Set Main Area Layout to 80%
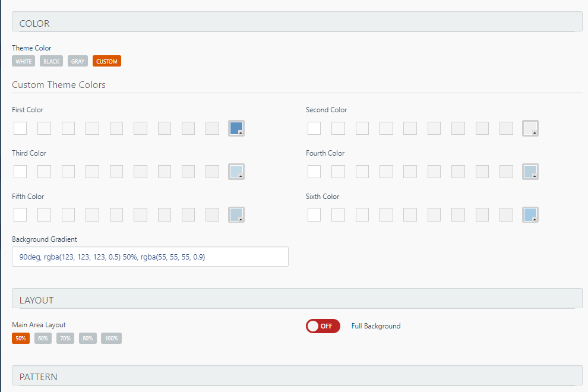The height and width of the screenshot is (392, 588). coord(88,339)
